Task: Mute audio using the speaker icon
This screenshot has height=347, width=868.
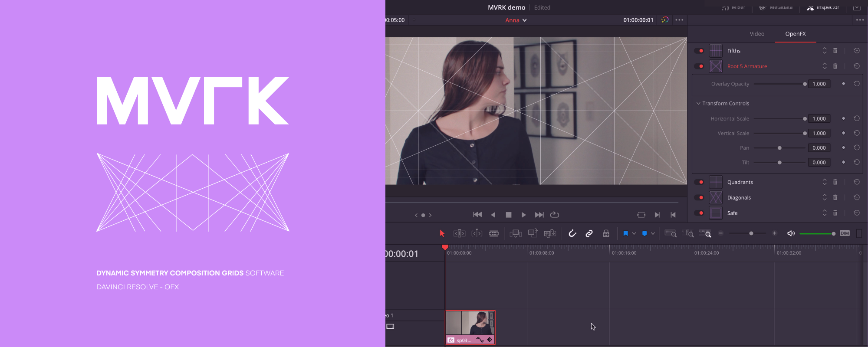Action: point(791,233)
